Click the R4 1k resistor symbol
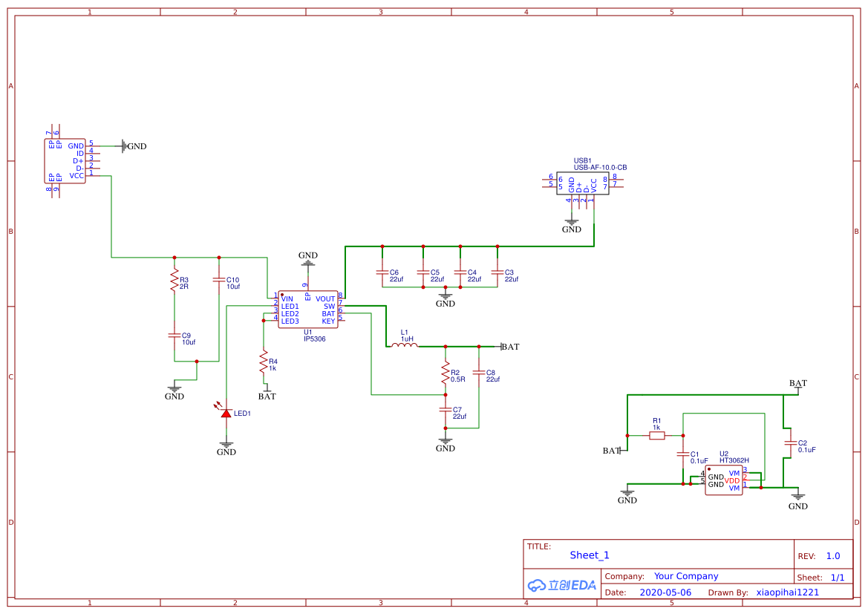The image size is (868, 614). (x=263, y=362)
